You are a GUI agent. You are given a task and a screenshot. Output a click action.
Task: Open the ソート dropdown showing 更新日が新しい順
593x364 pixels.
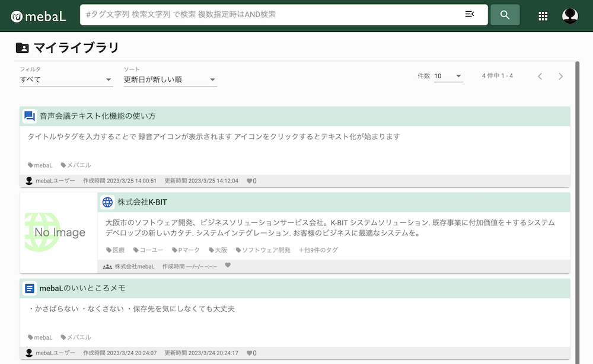tap(170, 79)
